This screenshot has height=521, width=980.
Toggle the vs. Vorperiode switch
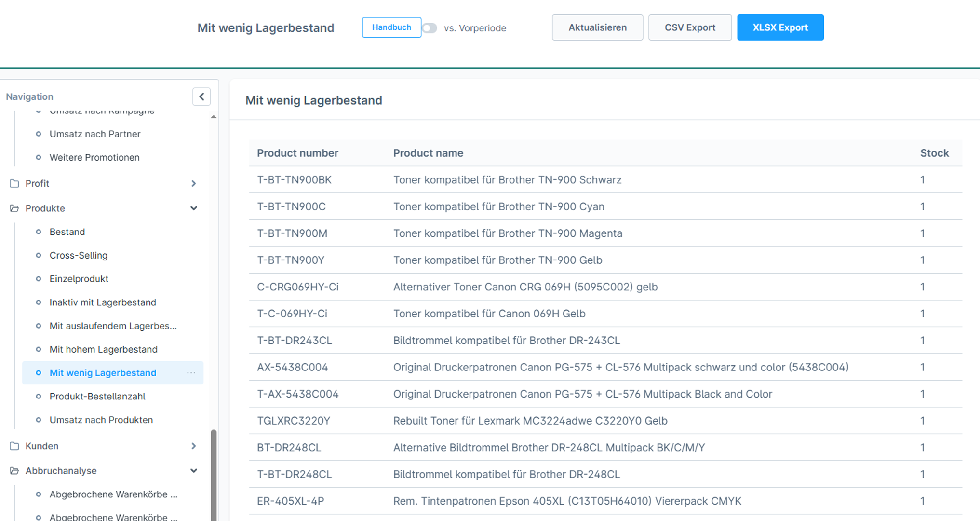coord(430,28)
